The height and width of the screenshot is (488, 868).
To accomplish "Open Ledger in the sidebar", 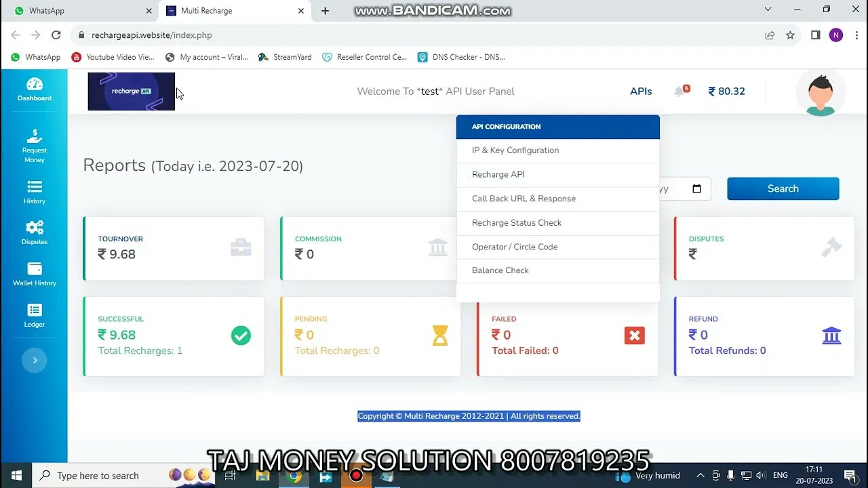I will pyautogui.click(x=34, y=315).
